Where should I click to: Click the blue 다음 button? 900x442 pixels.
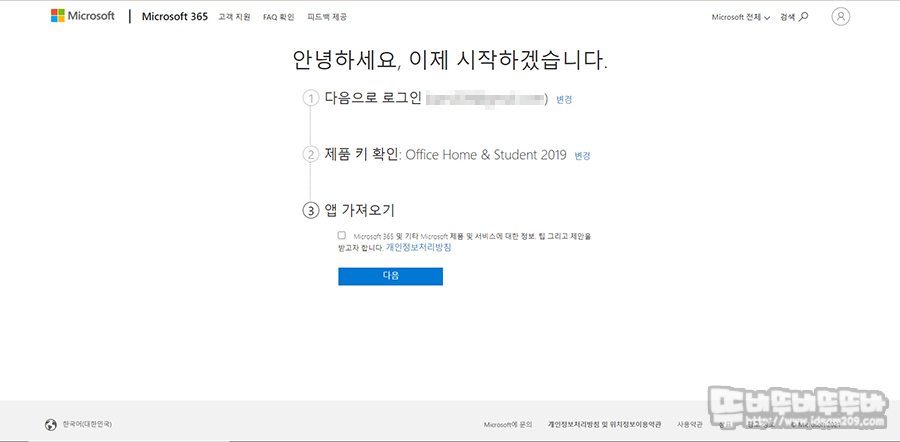click(x=390, y=276)
